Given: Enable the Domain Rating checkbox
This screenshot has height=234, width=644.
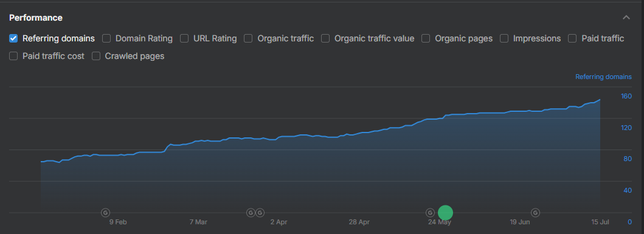Looking at the screenshot, I should click(106, 38).
